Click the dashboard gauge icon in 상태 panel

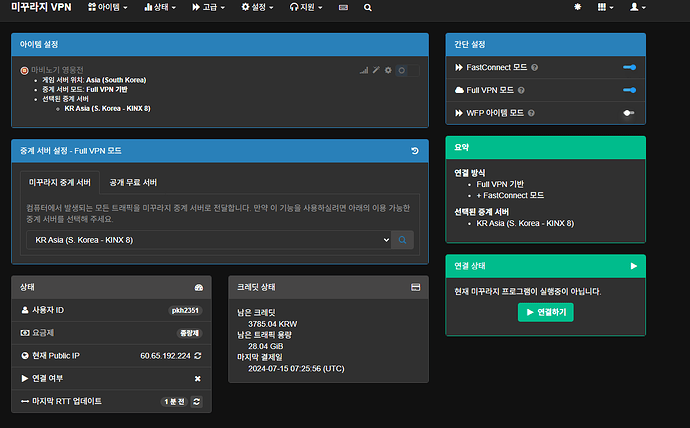[199, 287]
